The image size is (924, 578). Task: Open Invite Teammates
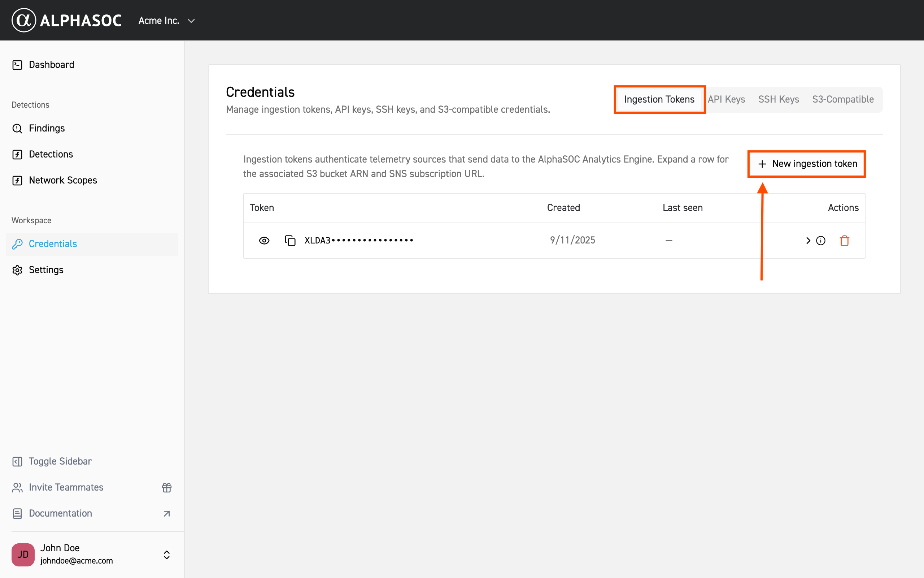[x=92, y=487]
